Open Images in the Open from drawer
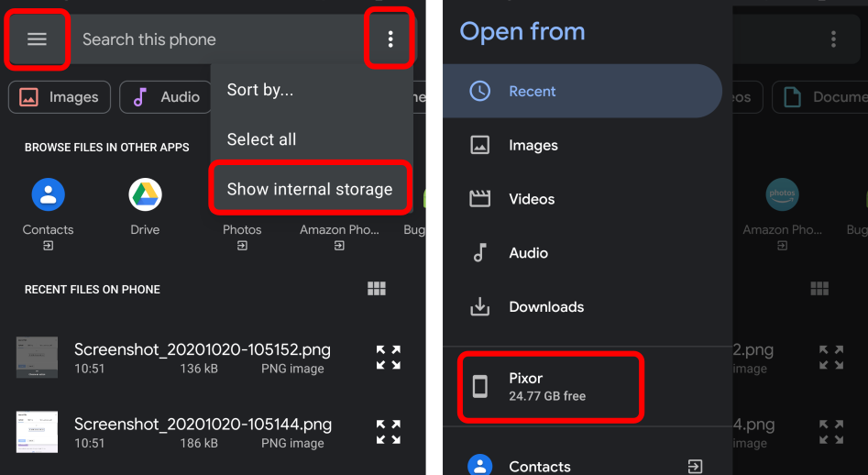The width and height of the screenshot is (868, 475). point(533,145)
